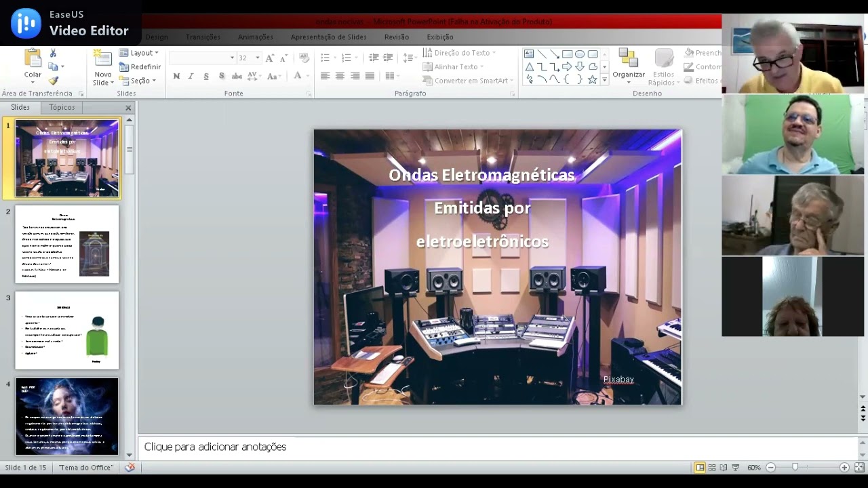Click the notes field to add annotations
The width and height of the screenshot is (868, 488).
[498, 447]
